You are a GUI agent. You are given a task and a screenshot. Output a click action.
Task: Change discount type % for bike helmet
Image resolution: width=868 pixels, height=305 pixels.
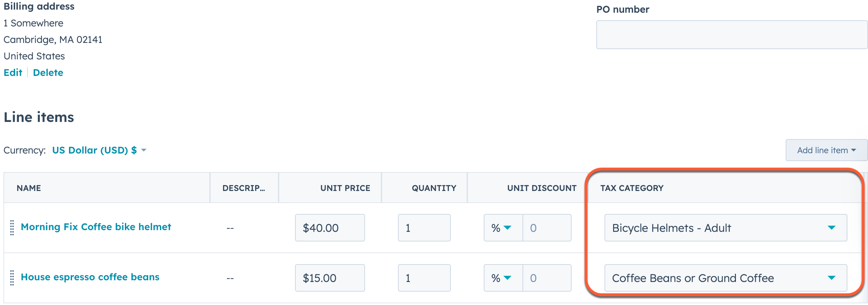[502, 228]
